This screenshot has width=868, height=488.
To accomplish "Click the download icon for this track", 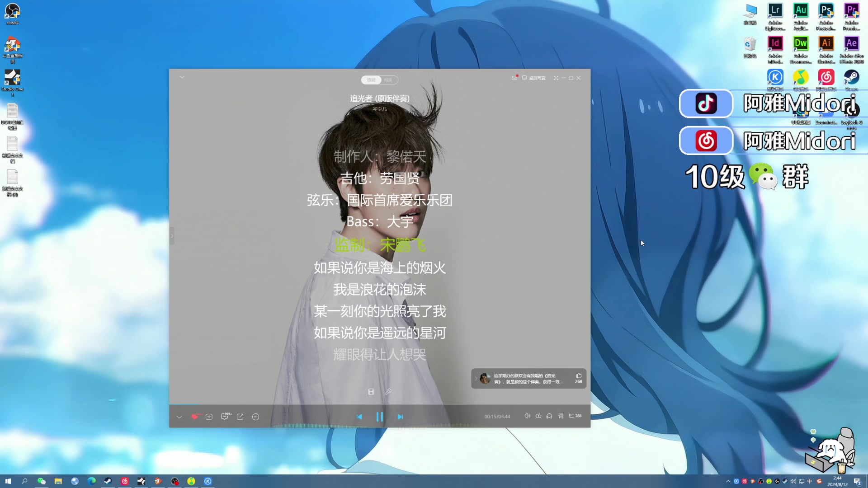I will 210,417.
